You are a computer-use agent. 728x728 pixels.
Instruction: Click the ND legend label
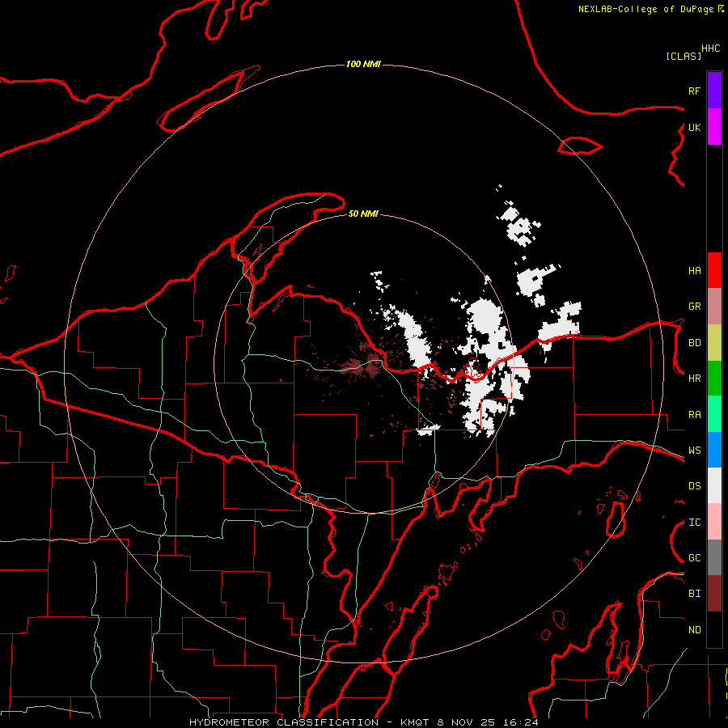(695, 630)
